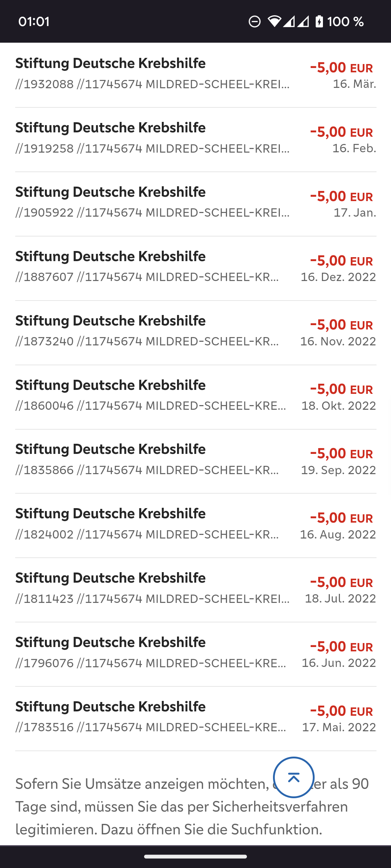
Task: Tap the home gesture bar at bottom
Action: (195, 856)
